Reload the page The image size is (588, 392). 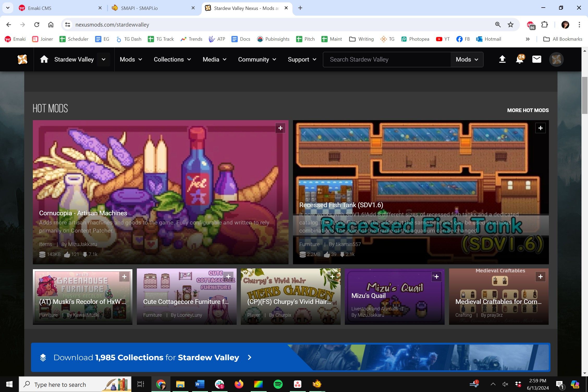(37, 24)
